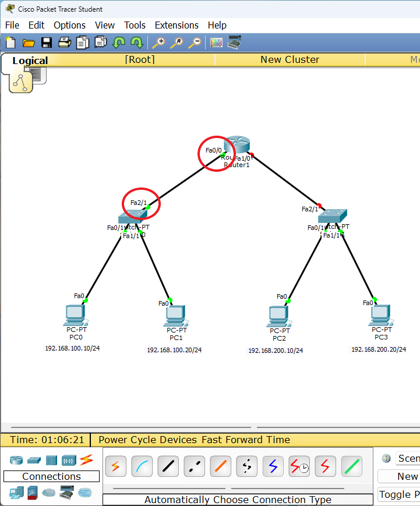
Task: Select the right switch device
Action: coord(333,215)
